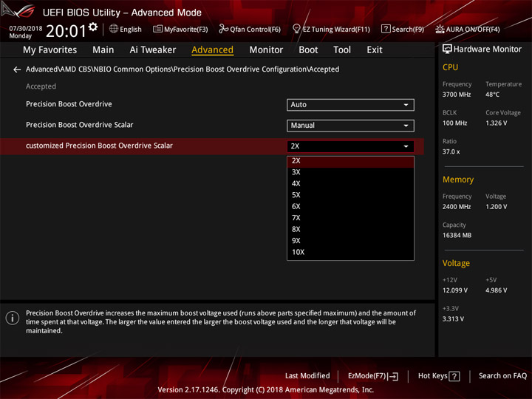Click the CPU frequency 3700 MHz value
This screenshot has height=399, width=532.
tap(457, 95)
